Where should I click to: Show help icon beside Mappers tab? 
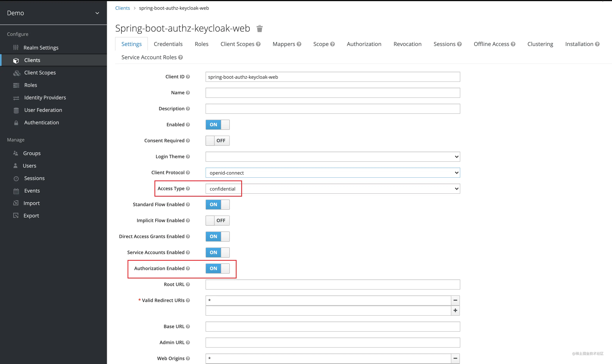(299, 44)
